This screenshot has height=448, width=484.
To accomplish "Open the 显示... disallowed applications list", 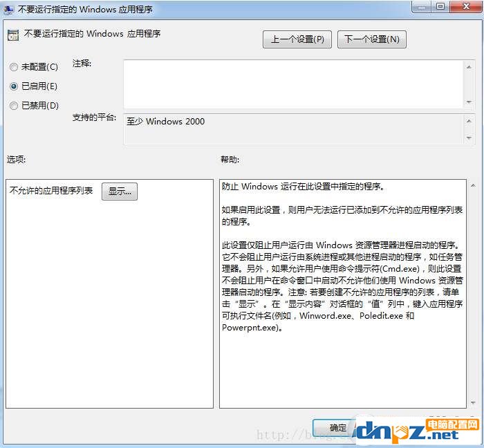I will 120,192.
